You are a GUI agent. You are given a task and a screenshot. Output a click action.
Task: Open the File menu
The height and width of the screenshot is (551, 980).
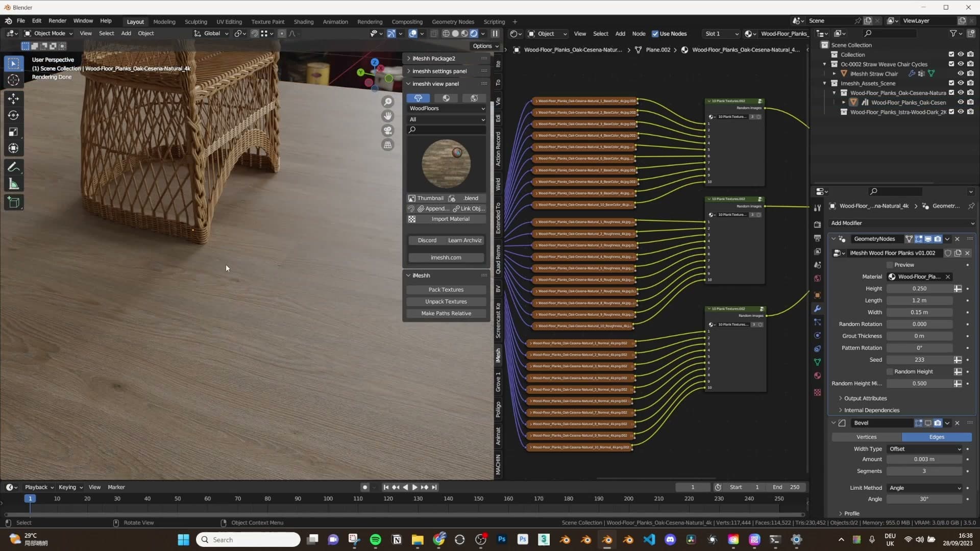[21, 21]
